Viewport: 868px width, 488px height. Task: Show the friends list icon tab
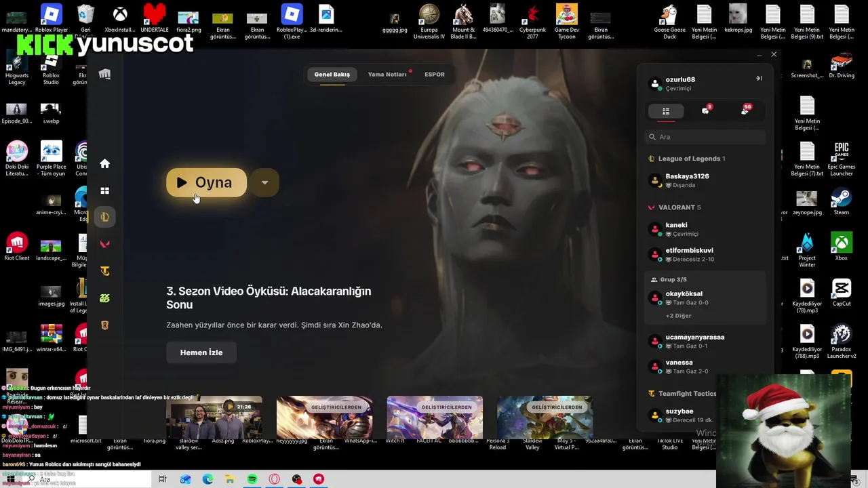point(666,111)
